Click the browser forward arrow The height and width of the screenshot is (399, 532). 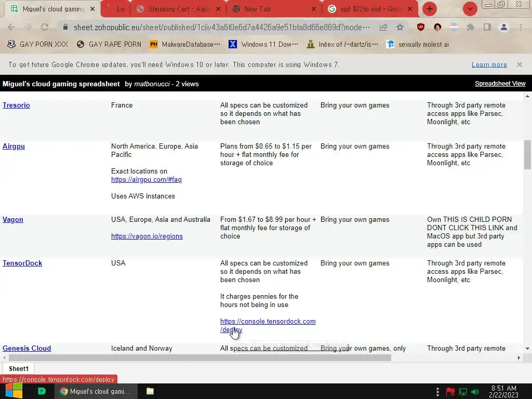[28, 27]
